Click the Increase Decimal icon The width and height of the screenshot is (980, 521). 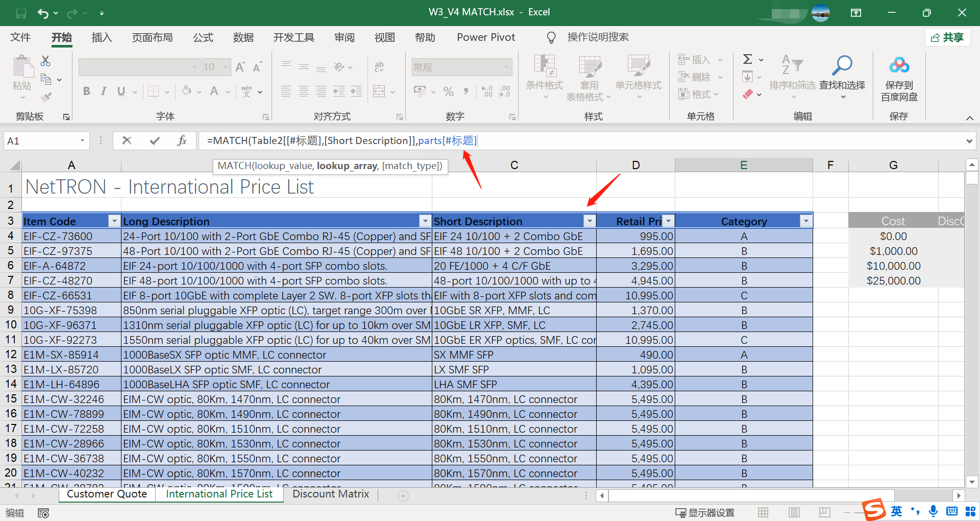(487, 91)
